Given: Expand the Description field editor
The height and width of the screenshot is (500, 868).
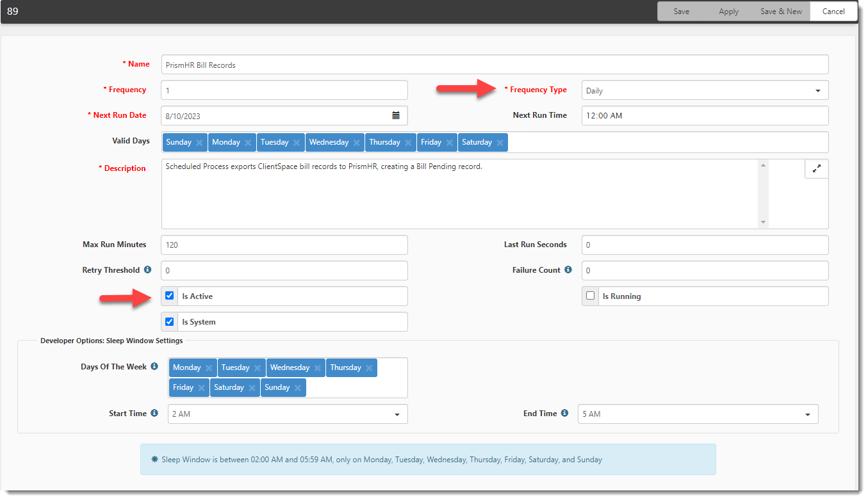Looking at the screenshot, I should pos(816,169).
